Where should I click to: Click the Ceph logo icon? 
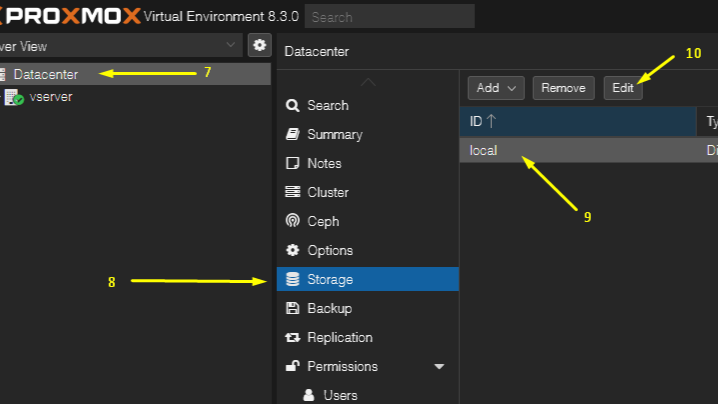point(293,221)
